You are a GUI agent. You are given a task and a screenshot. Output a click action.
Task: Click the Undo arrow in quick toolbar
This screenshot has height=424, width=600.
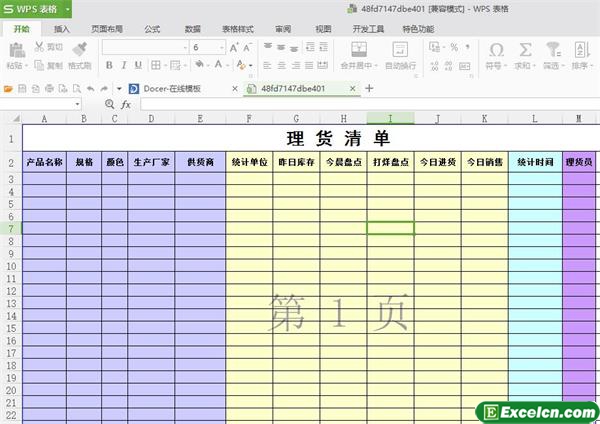[91, 89]
